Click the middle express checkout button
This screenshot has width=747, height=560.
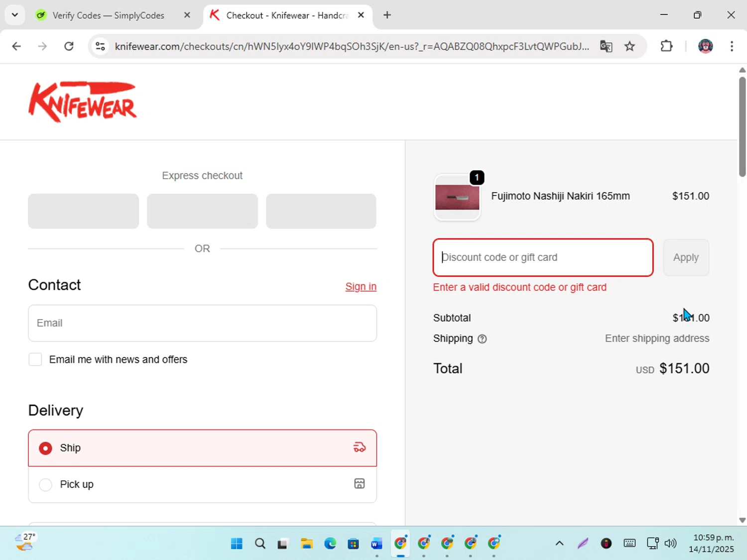(202, 211)
